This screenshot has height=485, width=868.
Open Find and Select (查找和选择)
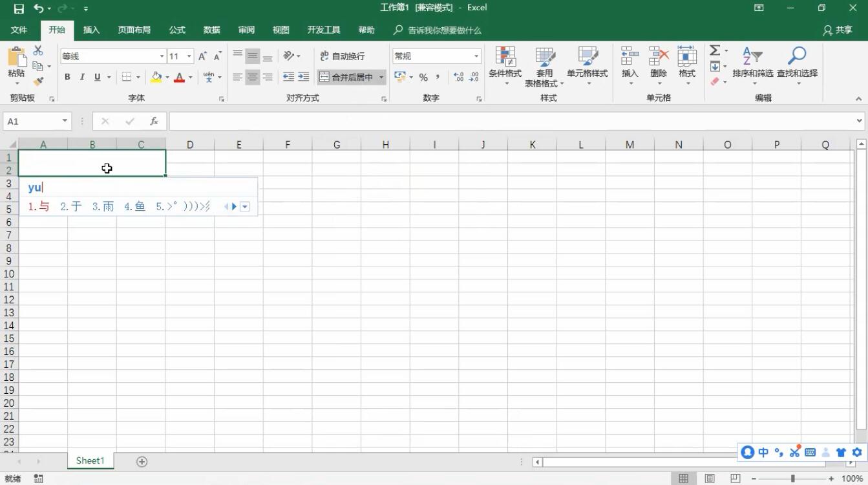pyautogui.click(x=798, y=67)
